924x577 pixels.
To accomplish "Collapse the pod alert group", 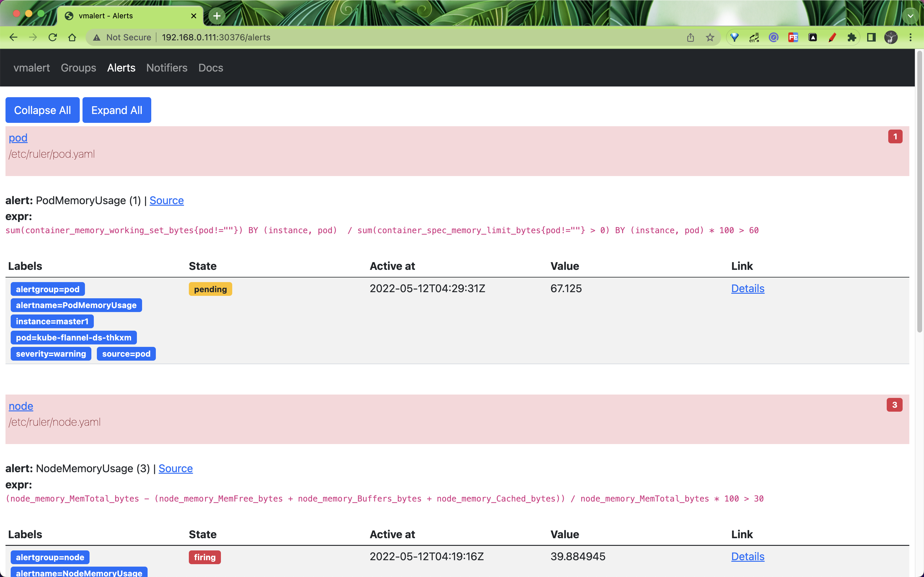I will [18, 138].
